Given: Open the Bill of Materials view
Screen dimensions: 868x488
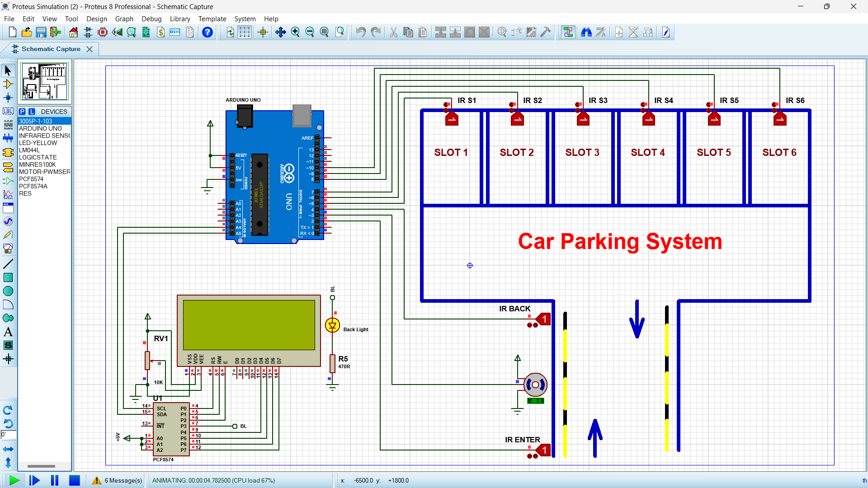Looking at the screenshot, I should [160, 32].
